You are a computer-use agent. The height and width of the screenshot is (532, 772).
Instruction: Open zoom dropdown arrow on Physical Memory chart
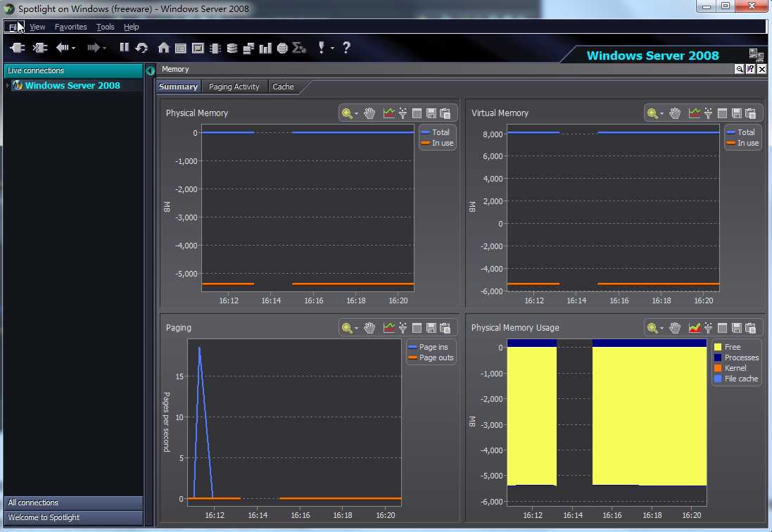(357, 114)
